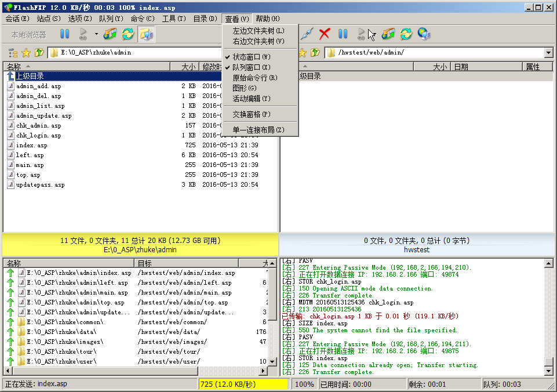Open the dropdown arrow next to Go button
The width and height of the screenshot is (557, 392).
(x=96, y=34)
